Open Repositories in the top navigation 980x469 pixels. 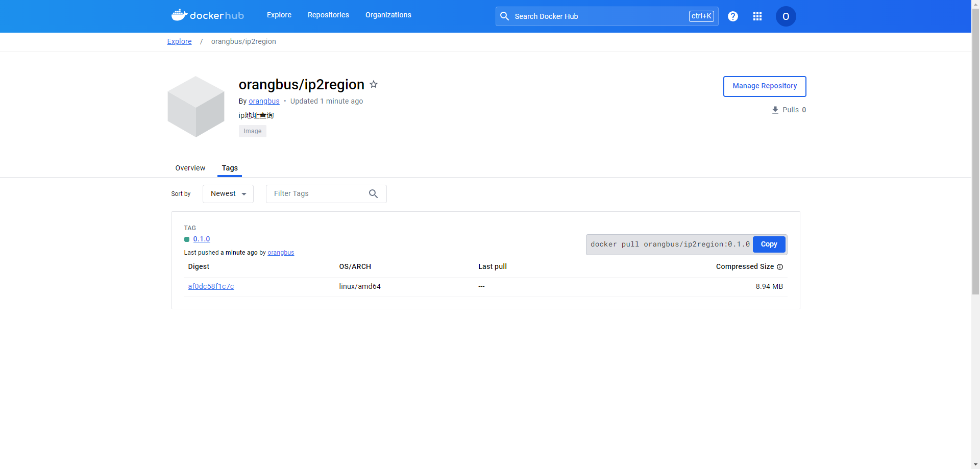[328, 15]
